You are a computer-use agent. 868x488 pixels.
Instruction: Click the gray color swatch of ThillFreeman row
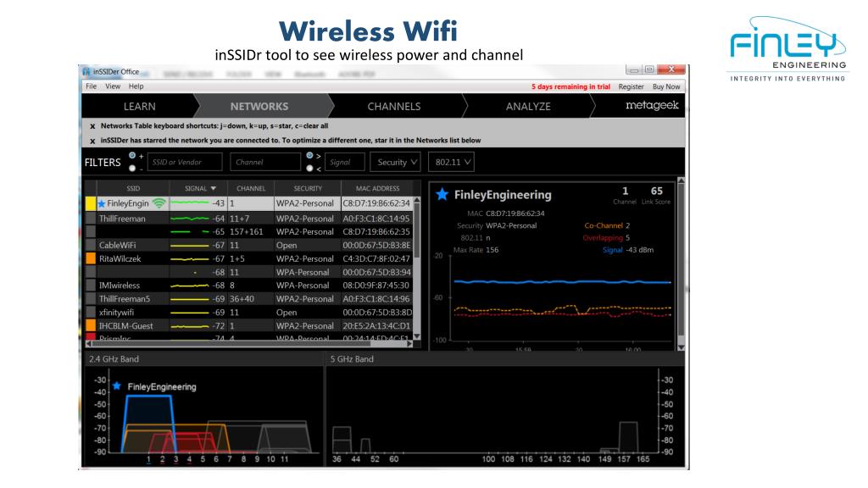click(x=91, y=219)
